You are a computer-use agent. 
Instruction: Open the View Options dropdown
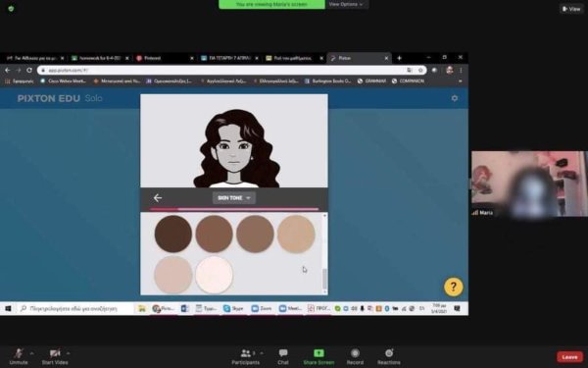click(346, 5)
